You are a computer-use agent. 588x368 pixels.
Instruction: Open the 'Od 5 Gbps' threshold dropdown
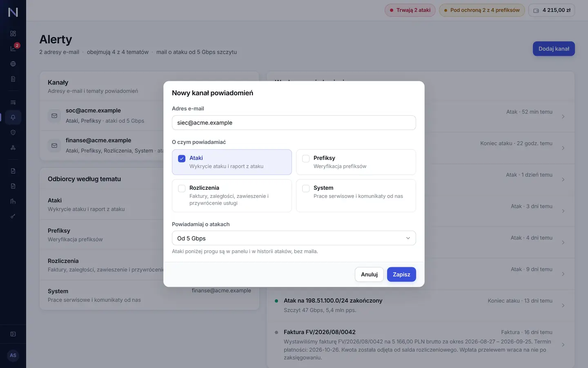(294, 238)
